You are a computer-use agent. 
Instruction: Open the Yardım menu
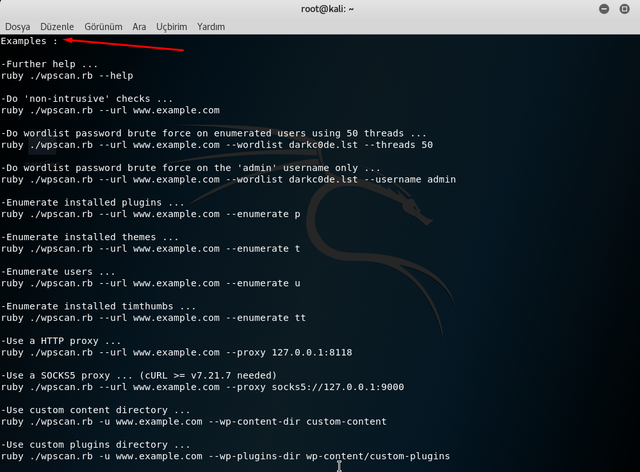pos(211,27)
